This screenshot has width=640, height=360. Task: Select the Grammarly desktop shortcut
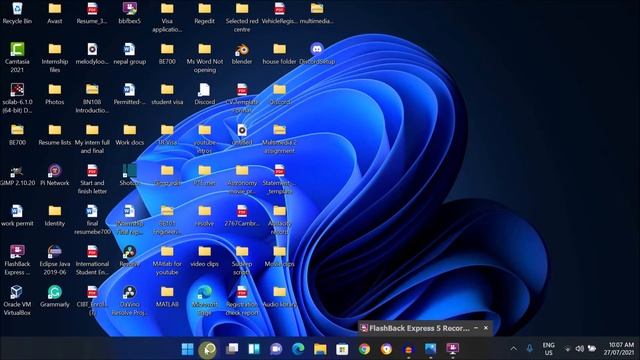click(x=55, y=296)
